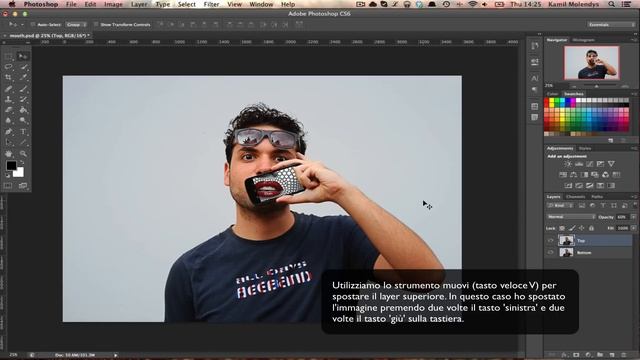Open the Layer menu
Image resolution: width=640 pixels, height=360 pixels.
(139, 4)
